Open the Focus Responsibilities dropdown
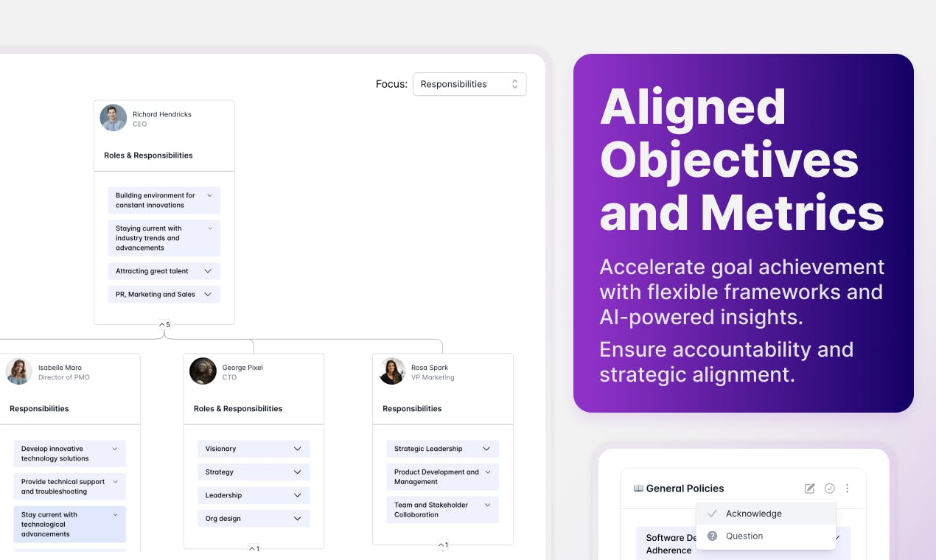The image size is (936, 560). coord(469,84)
